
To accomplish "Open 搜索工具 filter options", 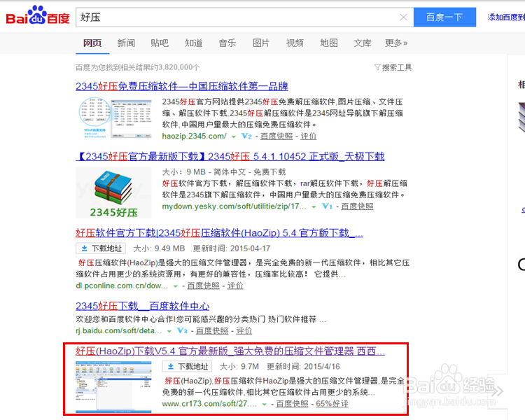I will (393, 67).
